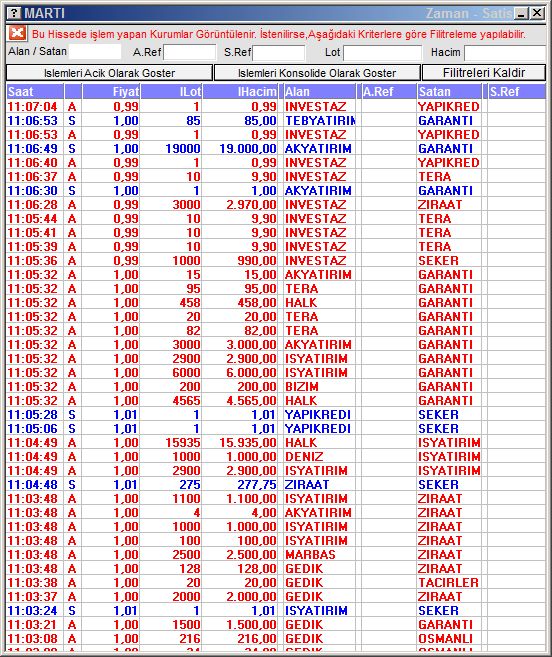
Task: Click buyer MARBAS cell
Action: [x=310, y=554]
